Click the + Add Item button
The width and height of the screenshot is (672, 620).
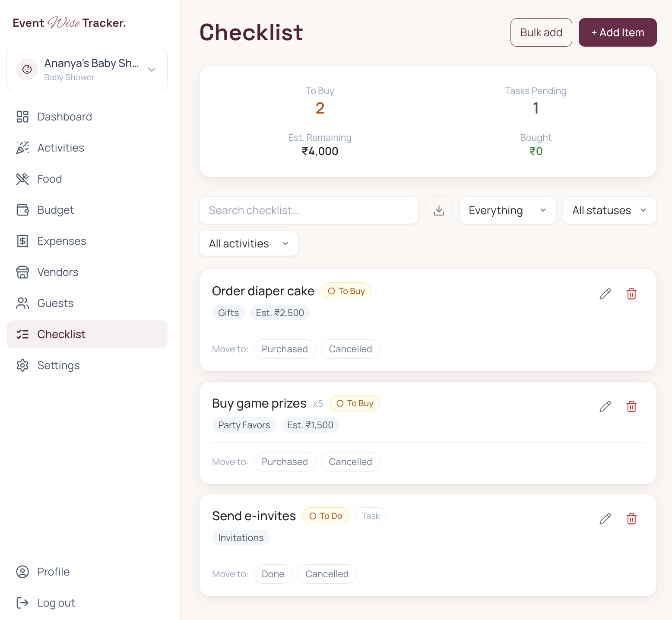coord(618,32)
